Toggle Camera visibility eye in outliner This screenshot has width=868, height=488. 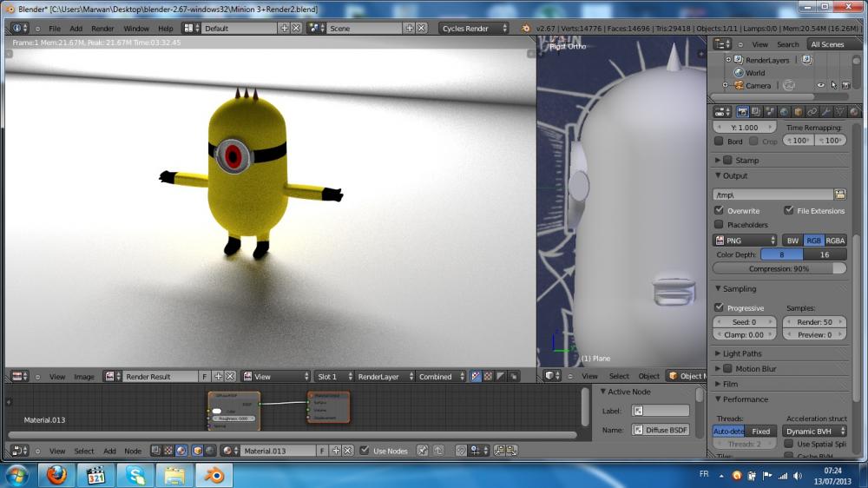[x=820, y=85]
